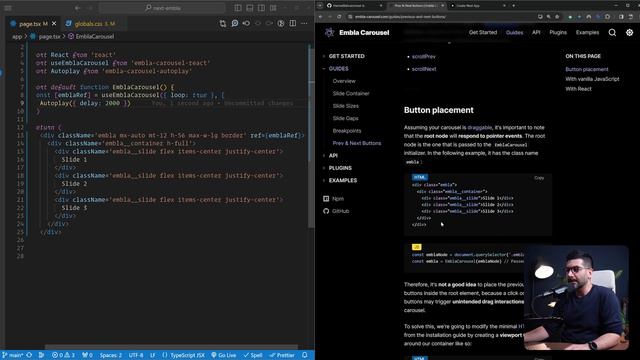Expand the GET STARTED sidebar section
This screenshot has height=360, width=640.
pyautogui.click(x=347, y=56)
